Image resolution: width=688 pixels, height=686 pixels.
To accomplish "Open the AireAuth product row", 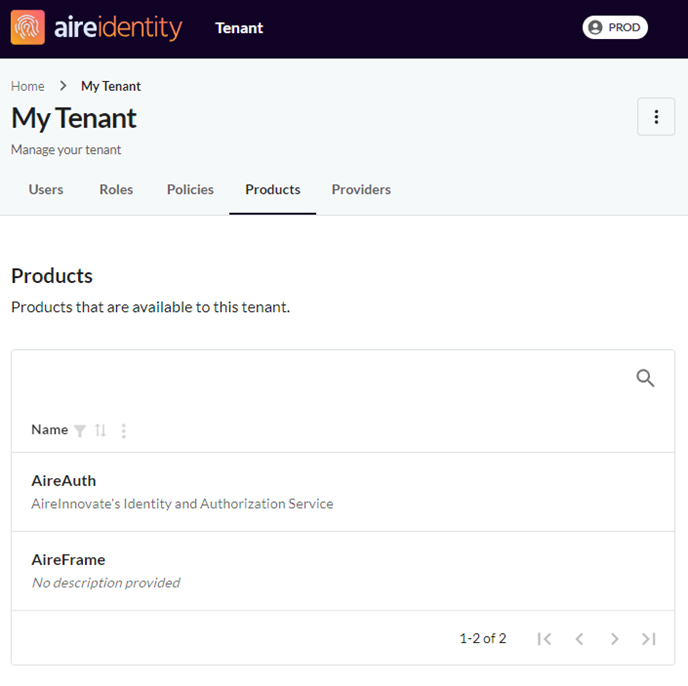I will click(x=343, y=492).
